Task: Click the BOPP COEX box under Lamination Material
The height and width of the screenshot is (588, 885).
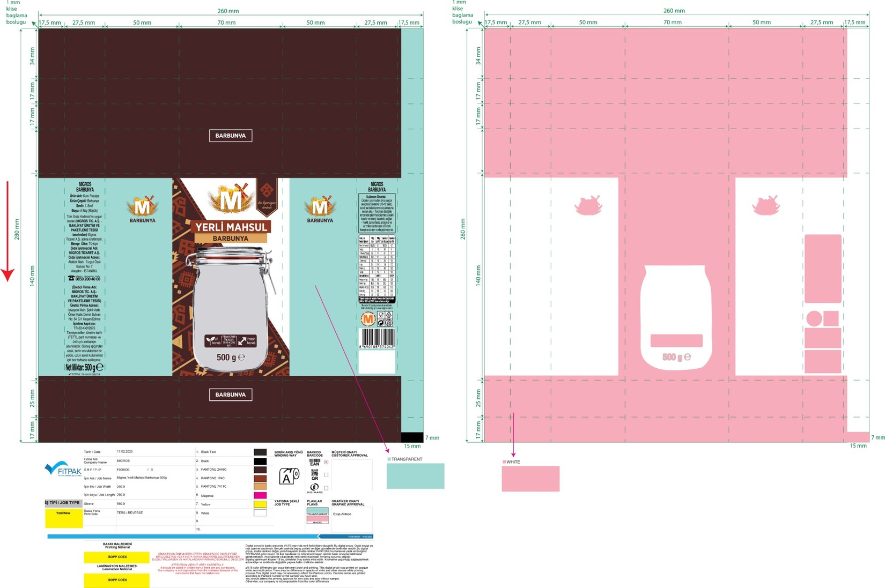Action: click(x=117, y=580)
